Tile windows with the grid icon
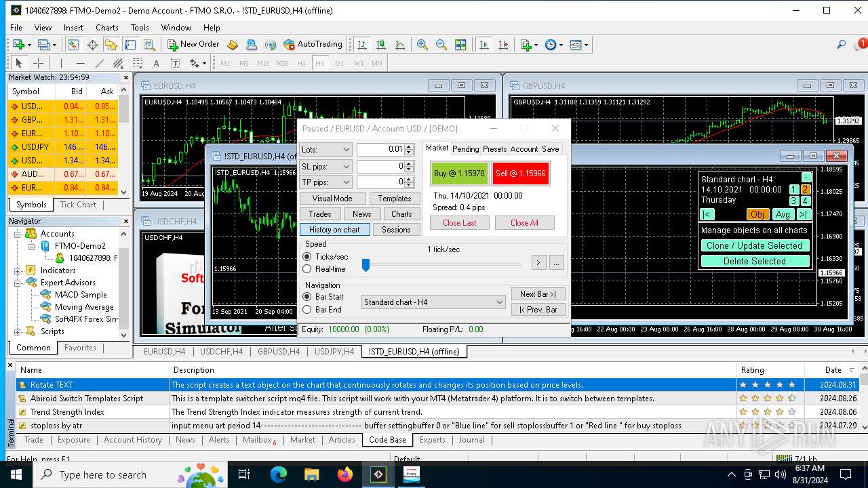The width and height of the screenshot is (868, 488). click(x=460, y=45)
